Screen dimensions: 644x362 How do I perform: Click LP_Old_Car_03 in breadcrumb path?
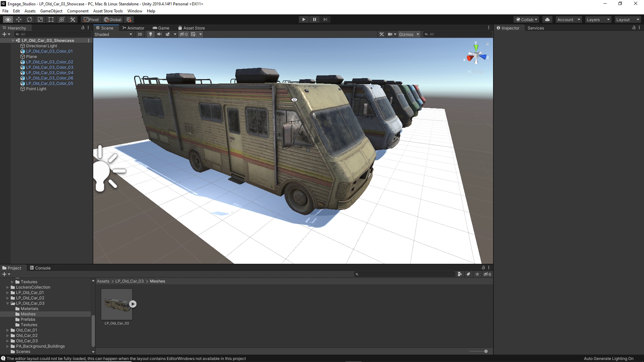129,281
